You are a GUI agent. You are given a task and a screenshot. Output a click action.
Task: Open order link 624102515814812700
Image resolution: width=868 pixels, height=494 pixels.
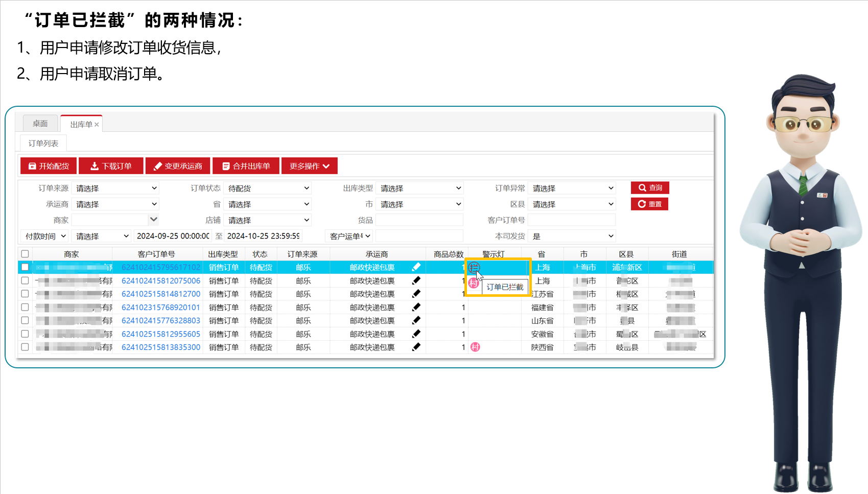point(161,294)
